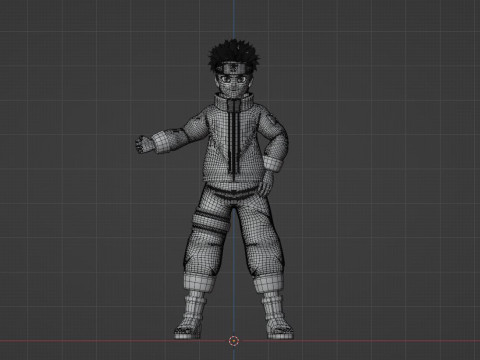This screenshot has height=360, width=480.
Task: Click the 3D cursor at the world origin
Action: [x=234, y=341]
